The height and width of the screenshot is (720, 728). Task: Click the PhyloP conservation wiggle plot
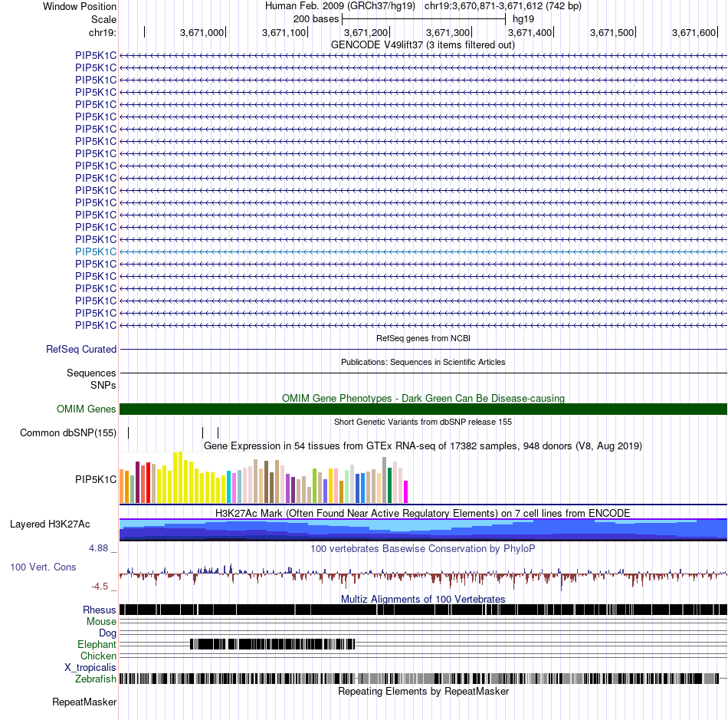[424, 576]
